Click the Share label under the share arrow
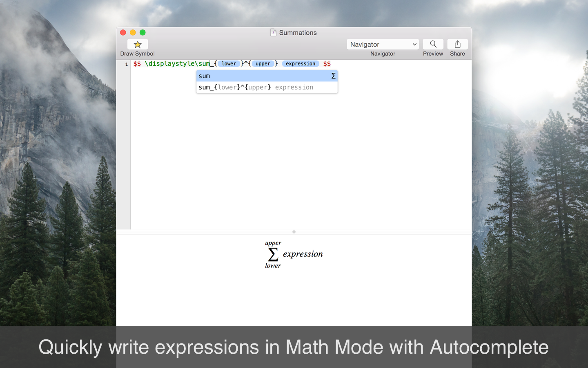 pos(457,54)
